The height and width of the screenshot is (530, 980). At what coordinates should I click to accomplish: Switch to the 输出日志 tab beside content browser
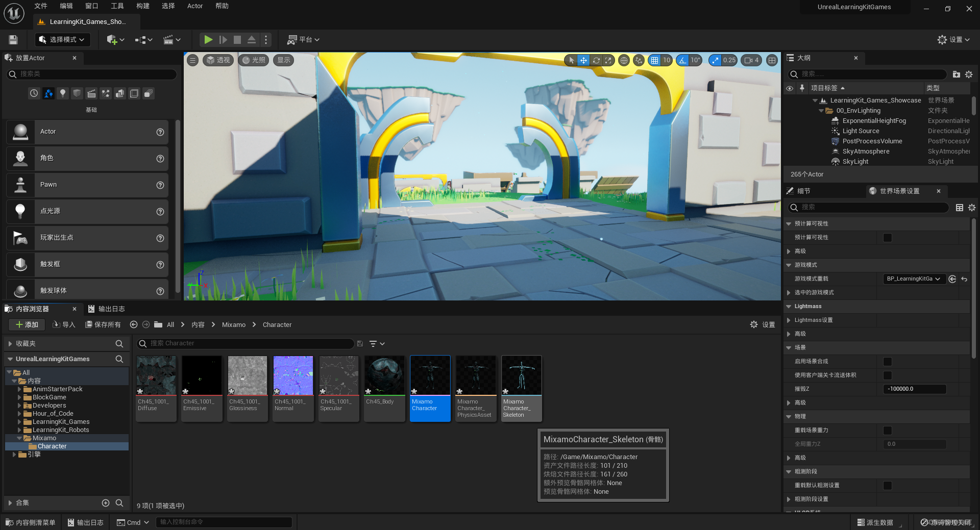(106, 309)
